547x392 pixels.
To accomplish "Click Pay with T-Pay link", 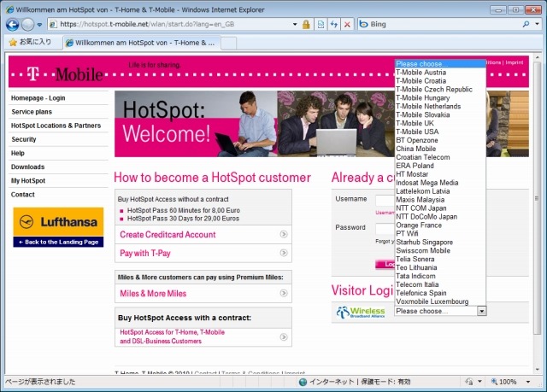I will click(x=145, y=254).
